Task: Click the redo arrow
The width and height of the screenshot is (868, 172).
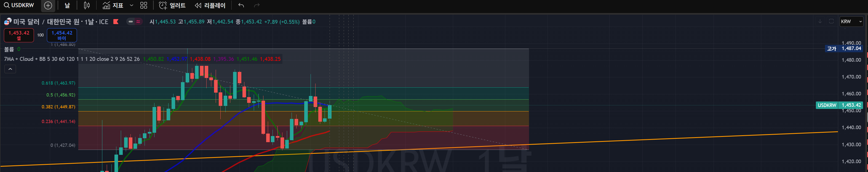Action: coord(257,6)
